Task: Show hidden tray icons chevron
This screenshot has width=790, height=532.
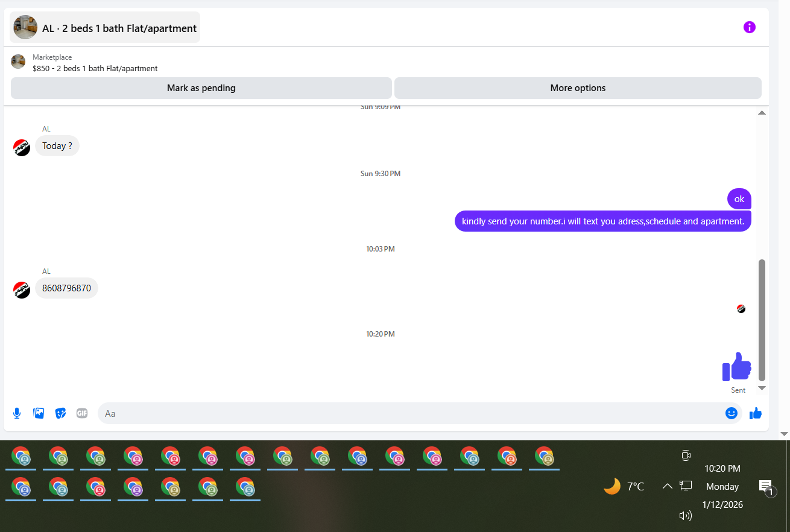Action: (667, 486)
